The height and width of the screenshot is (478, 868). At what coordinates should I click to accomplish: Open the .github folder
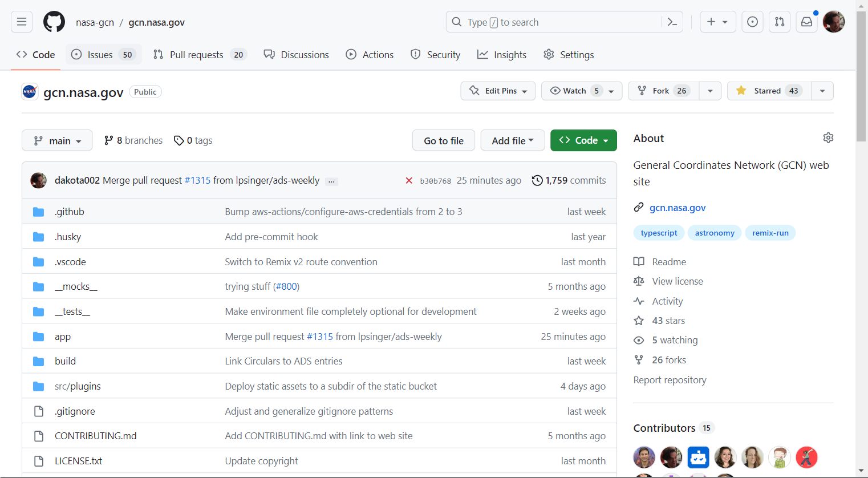70,212
